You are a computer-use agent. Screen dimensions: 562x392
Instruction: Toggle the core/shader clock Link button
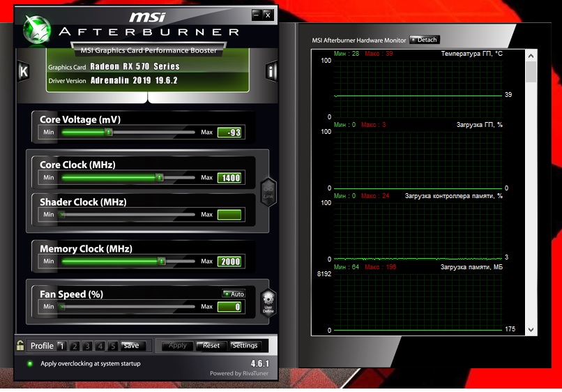(268, 192)
